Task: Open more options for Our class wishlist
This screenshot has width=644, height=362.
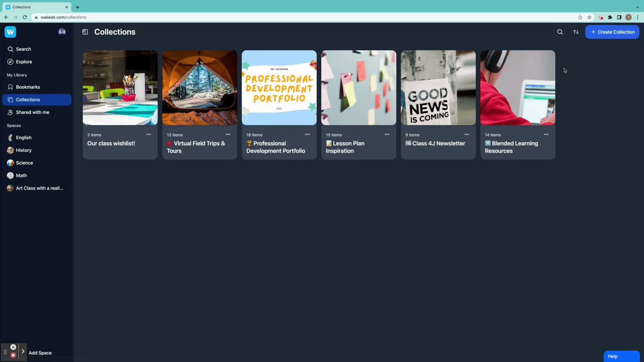Action: tap(149, 135)
